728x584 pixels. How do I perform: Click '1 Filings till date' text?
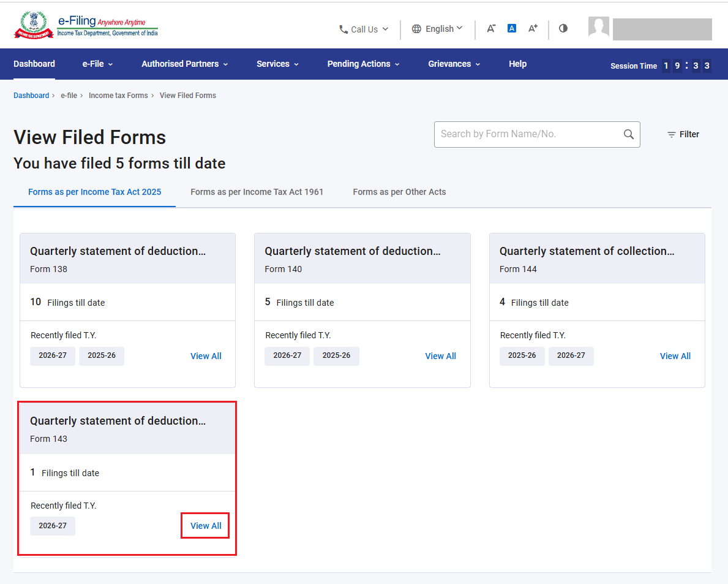pyautogui.click(x=64, y=472)
